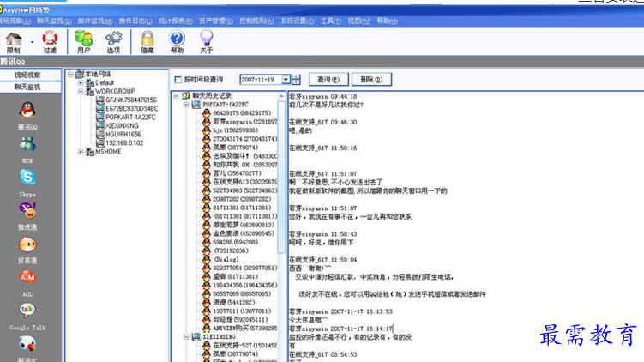The width and height of the screenshot is (644, 362).
Task: Open the 聊天监视 menu in menu bar
Action: [54, 21]
